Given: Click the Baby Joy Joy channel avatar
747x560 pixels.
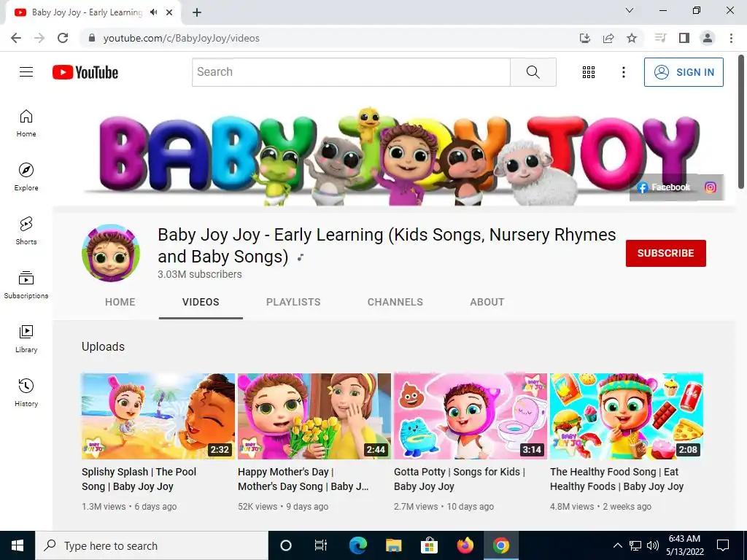Looking at the screenshot, I should pyautogui.click(x=111, y=253).
